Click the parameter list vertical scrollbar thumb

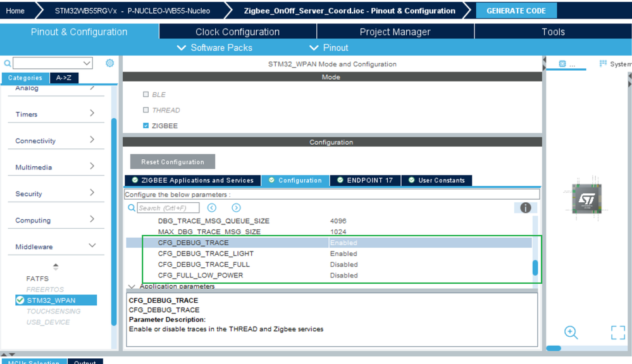pyautogui.click(x=535, y=268)
